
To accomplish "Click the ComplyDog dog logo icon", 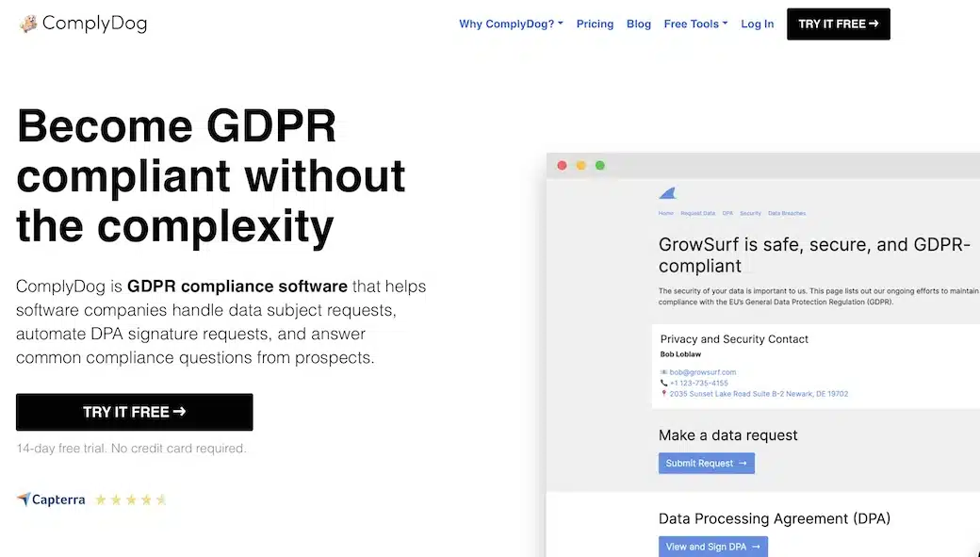I will pyautogui.click(x=28, y=24).
